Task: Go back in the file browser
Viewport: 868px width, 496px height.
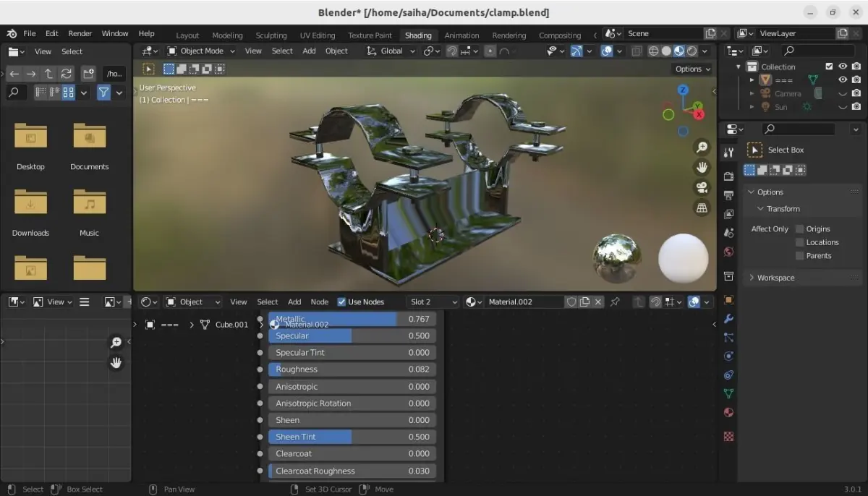Action: (14, 74)
